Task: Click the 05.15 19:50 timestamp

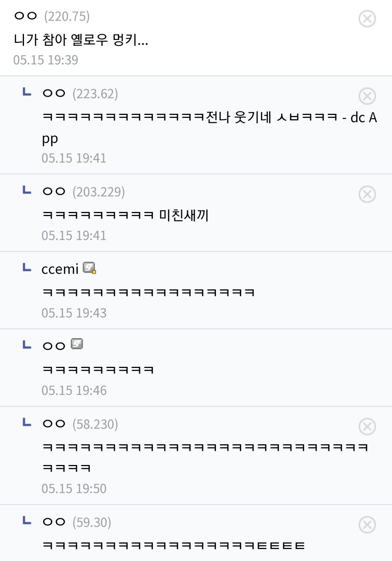Action: point(74,489)
